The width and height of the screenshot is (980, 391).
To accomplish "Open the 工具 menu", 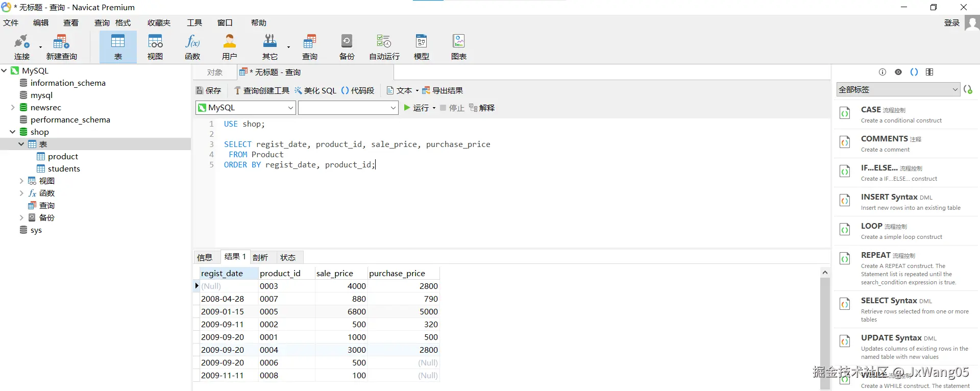I will click(x=194, y=23).
